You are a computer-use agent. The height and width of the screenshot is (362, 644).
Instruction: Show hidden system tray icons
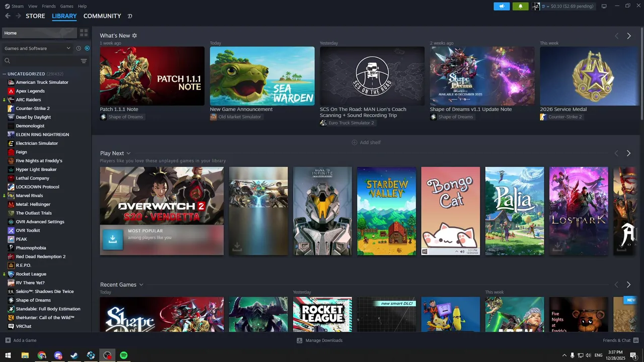click(564, 355)
